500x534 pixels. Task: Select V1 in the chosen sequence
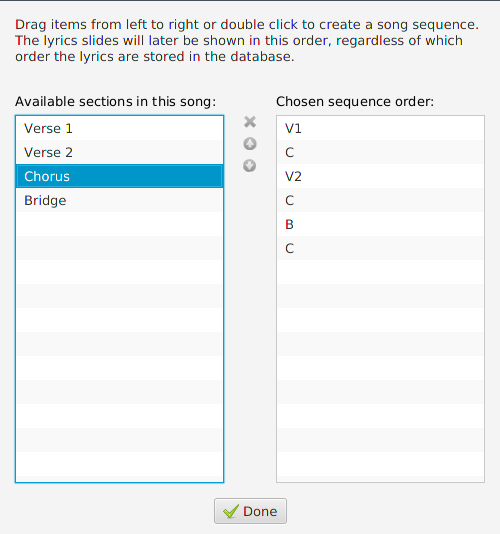pyautogui.click(x=380, y=128)
